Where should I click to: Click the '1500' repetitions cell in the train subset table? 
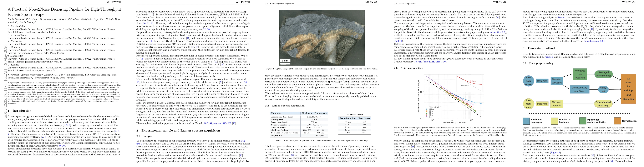tap(364, 133)
